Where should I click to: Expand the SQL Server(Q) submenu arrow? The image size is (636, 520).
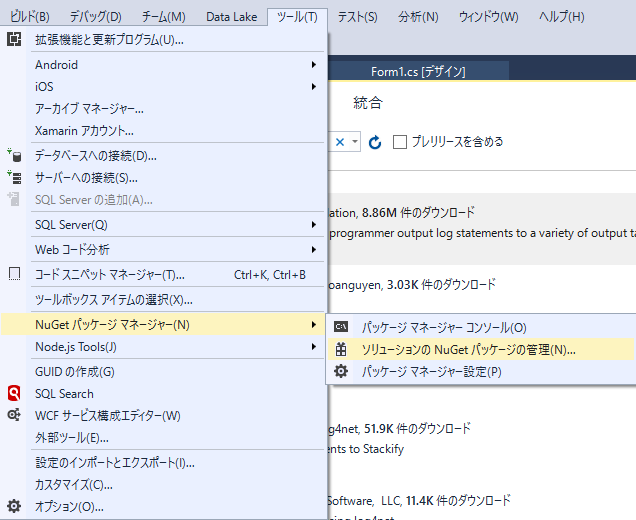314,224
